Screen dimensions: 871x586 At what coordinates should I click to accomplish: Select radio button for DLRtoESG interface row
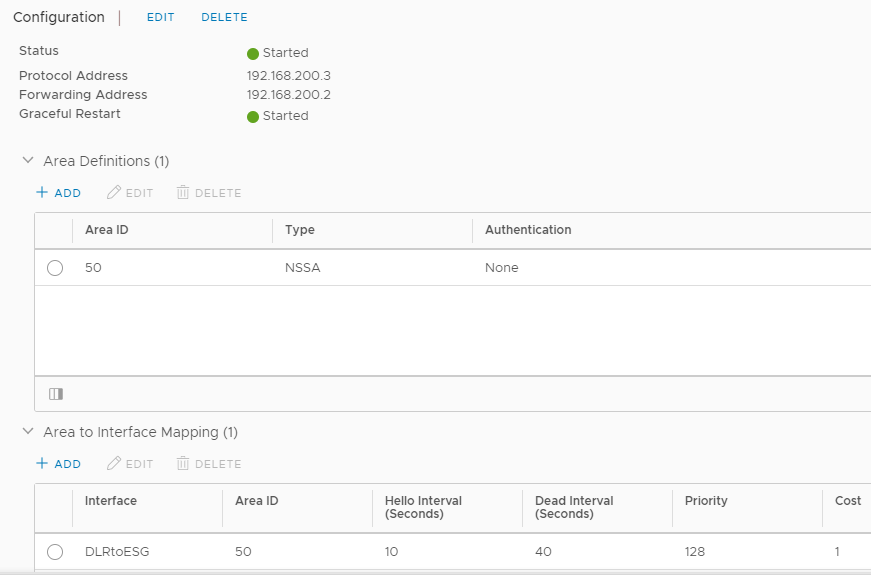point(55,552)
